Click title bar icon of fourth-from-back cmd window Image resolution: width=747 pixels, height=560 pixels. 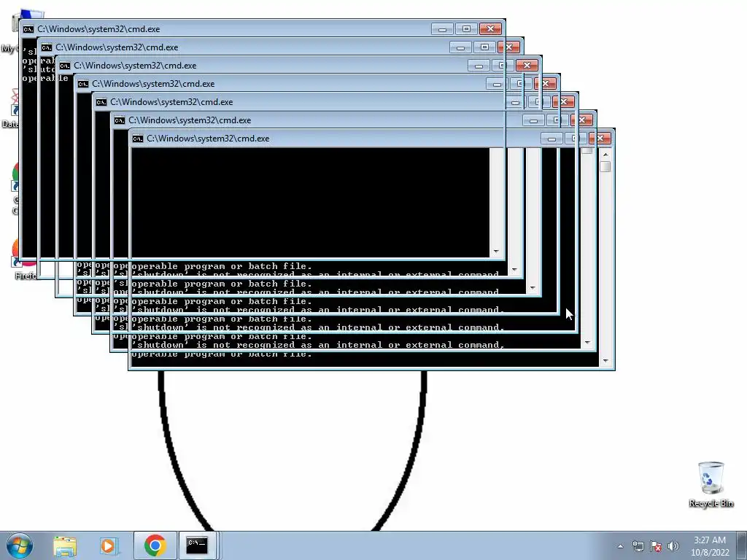[83, 84]
